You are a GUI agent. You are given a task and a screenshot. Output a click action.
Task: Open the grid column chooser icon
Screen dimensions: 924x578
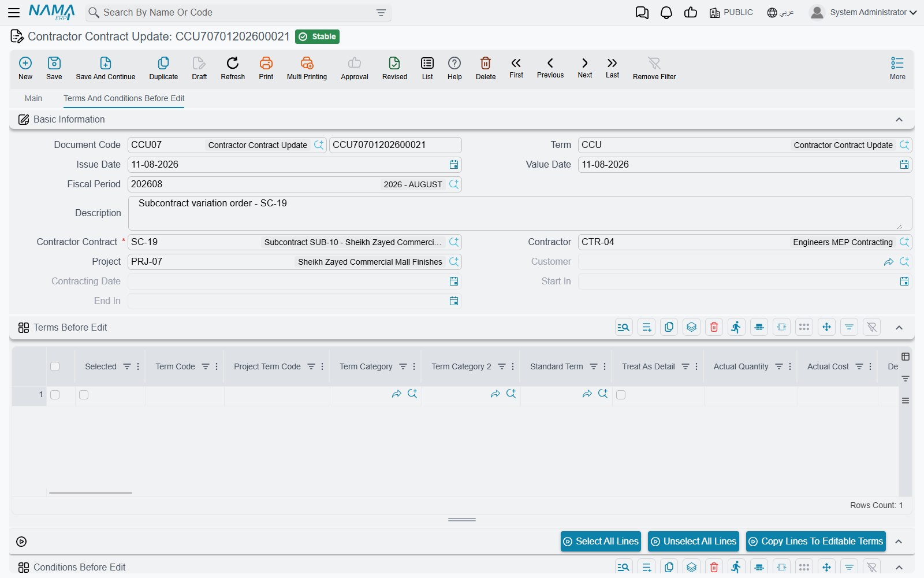coord(906,357)
